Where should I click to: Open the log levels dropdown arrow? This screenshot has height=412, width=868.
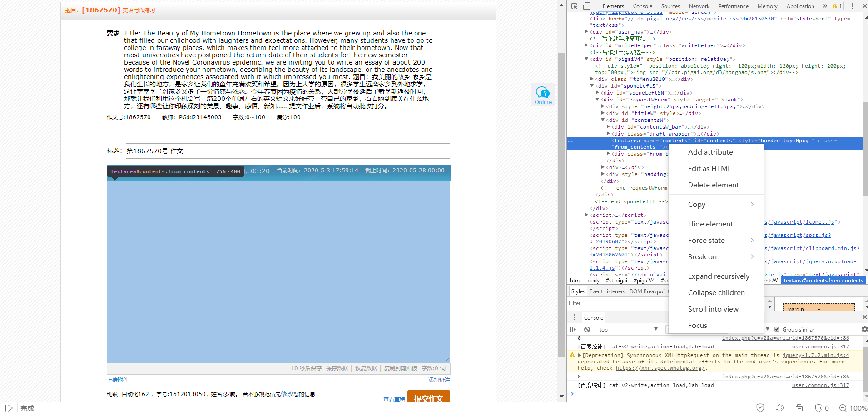768,329
